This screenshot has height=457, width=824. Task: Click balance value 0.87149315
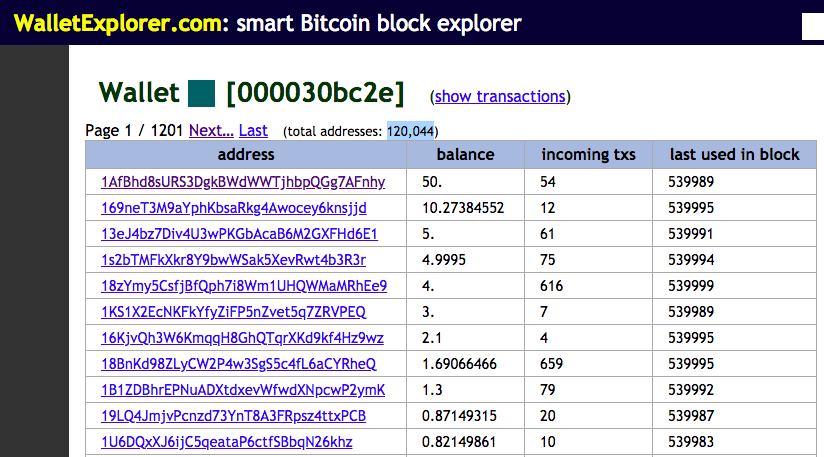459,416
